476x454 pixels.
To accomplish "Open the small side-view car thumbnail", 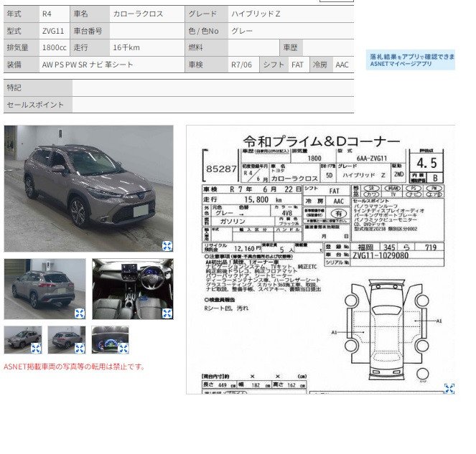I will pos(23,340).
